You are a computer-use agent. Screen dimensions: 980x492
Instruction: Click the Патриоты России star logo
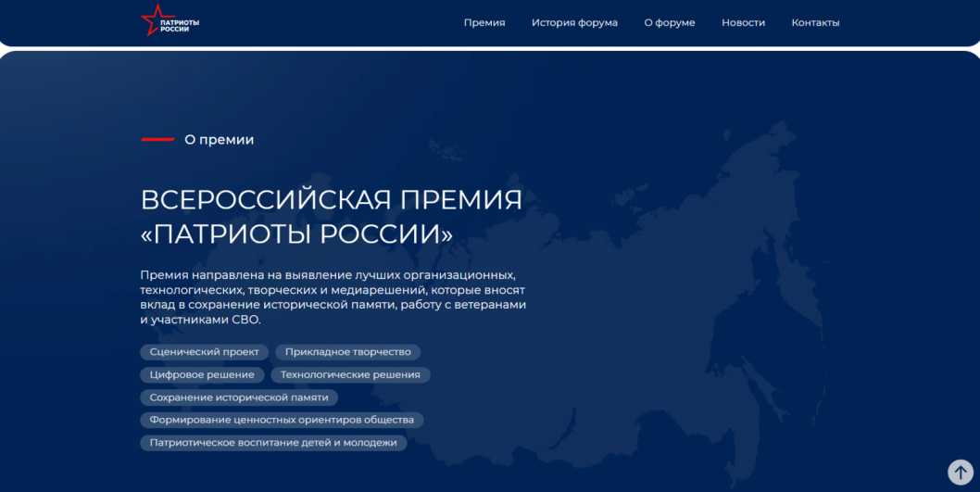170,20
